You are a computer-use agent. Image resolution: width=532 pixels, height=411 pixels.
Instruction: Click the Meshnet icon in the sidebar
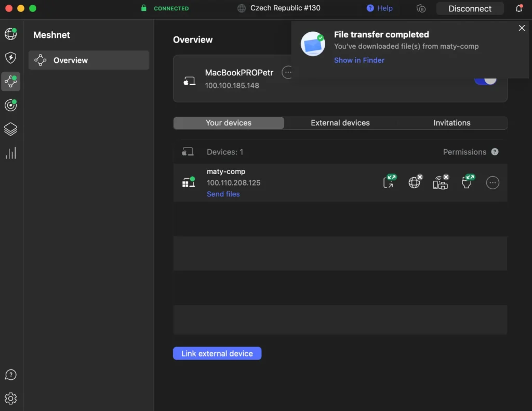(x=10, y=82)
